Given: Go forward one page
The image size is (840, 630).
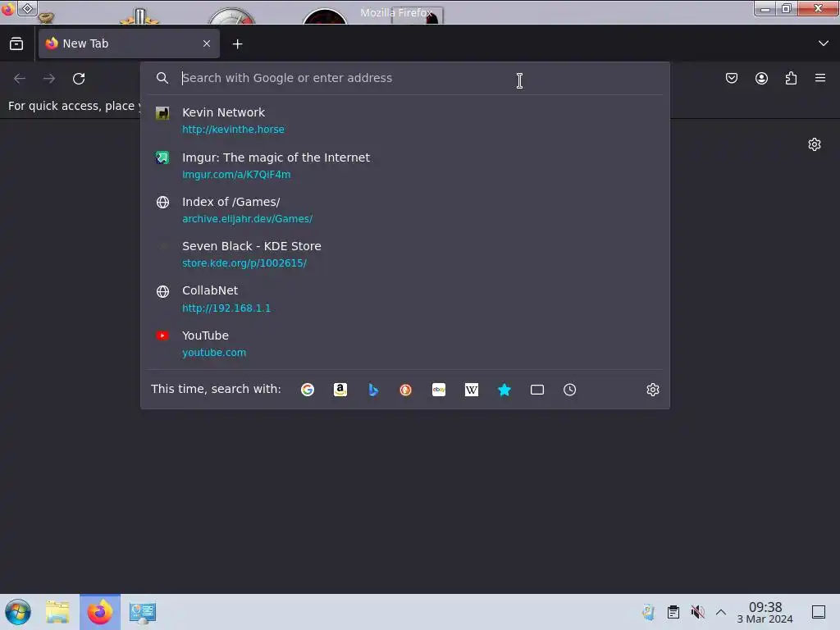Looking at the screenshot, I should point(49,78).
